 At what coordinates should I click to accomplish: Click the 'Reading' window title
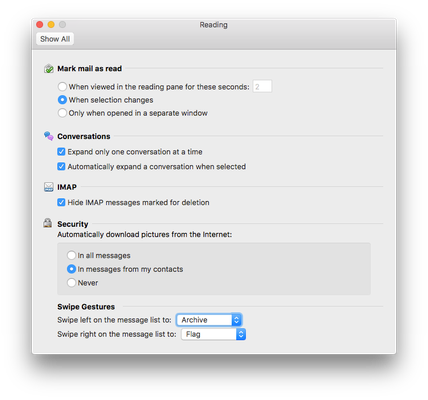tap(213, 25)
